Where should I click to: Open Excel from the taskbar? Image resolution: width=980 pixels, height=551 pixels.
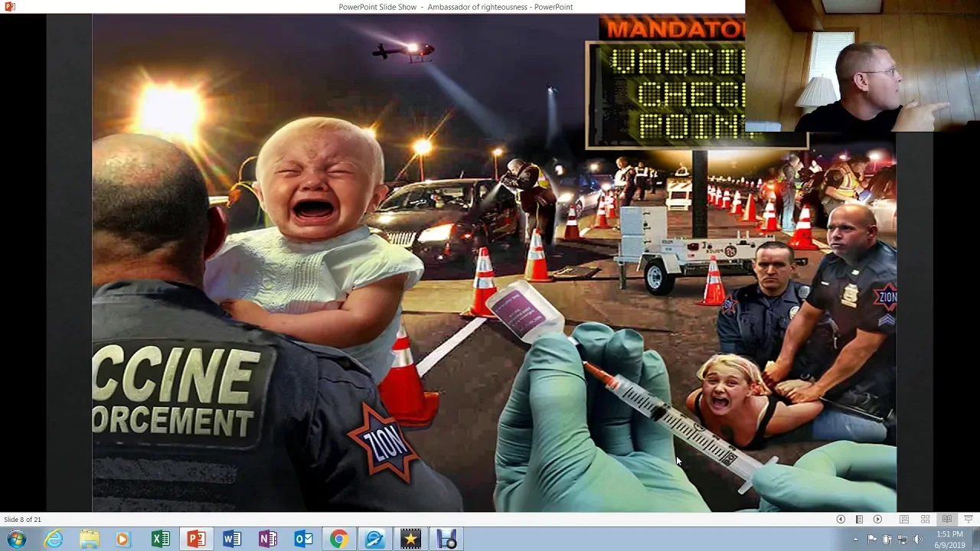pos(161,539)
